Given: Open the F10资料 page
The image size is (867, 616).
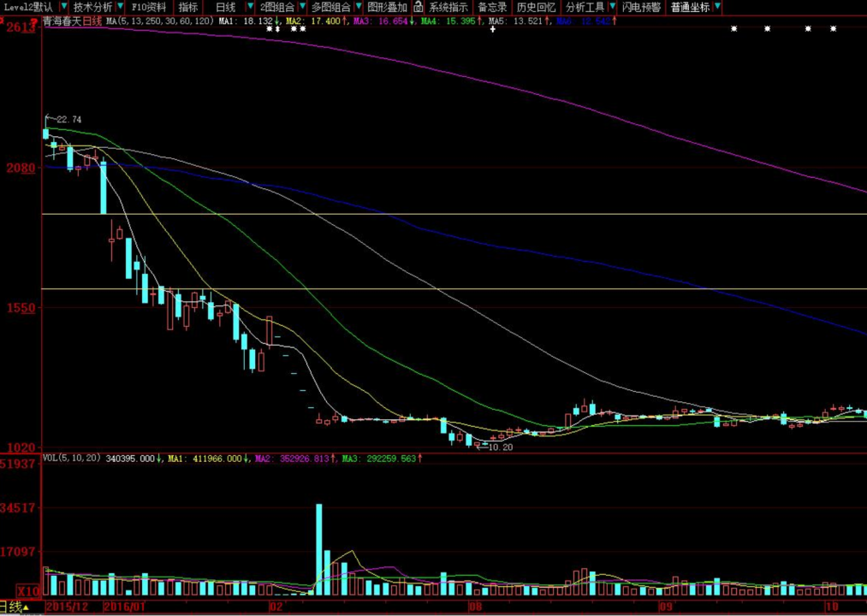Looking at the screenshot, I should pyautogui.click(x=149, y=7).
